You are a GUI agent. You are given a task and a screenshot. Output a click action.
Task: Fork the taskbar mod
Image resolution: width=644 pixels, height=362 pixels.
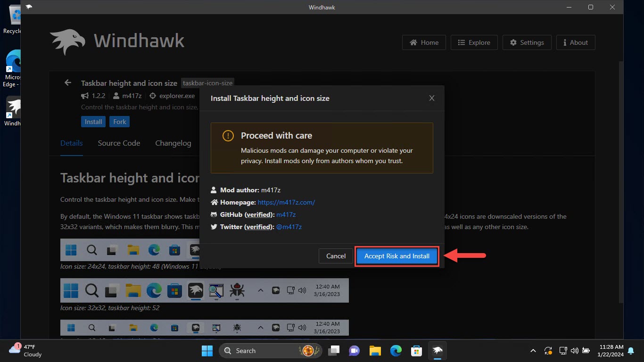(120, 122)
